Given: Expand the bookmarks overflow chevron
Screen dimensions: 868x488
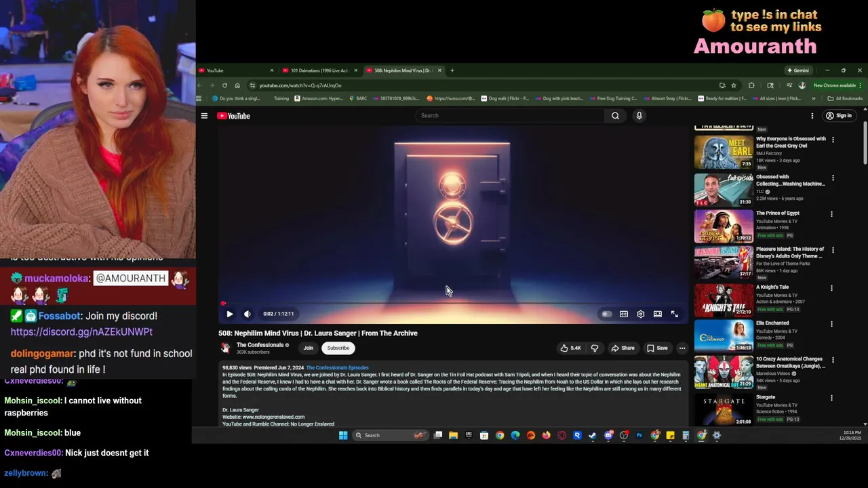Looking at the screenshot, I should point(813,98).
